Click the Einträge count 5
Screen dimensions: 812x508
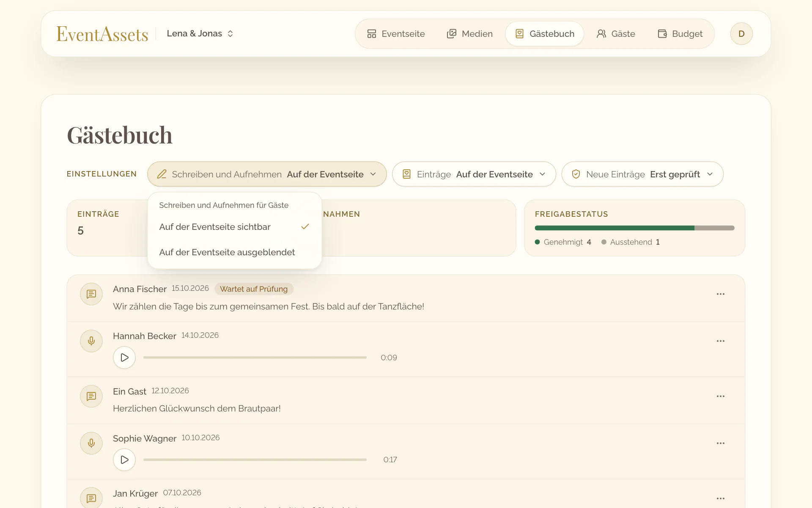(80, 231)
